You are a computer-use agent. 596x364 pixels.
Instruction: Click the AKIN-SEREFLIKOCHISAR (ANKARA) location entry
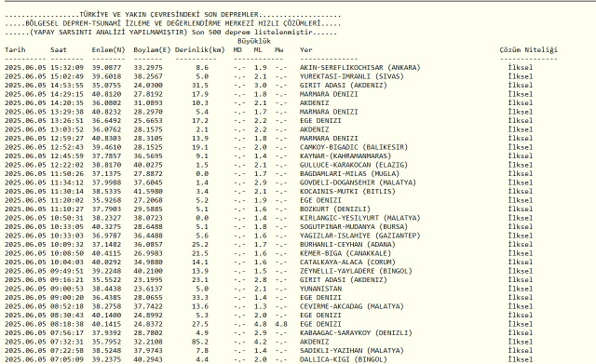coord(360,68)
